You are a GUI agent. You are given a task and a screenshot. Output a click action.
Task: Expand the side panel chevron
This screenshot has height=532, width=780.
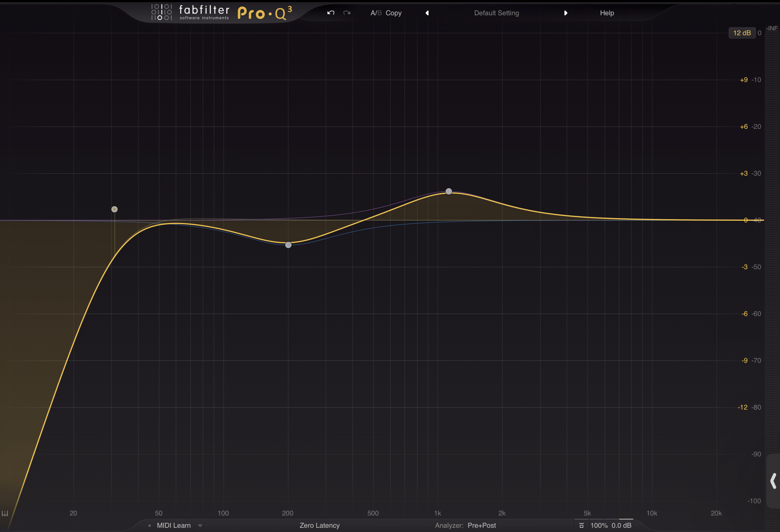tap(773, 481)
